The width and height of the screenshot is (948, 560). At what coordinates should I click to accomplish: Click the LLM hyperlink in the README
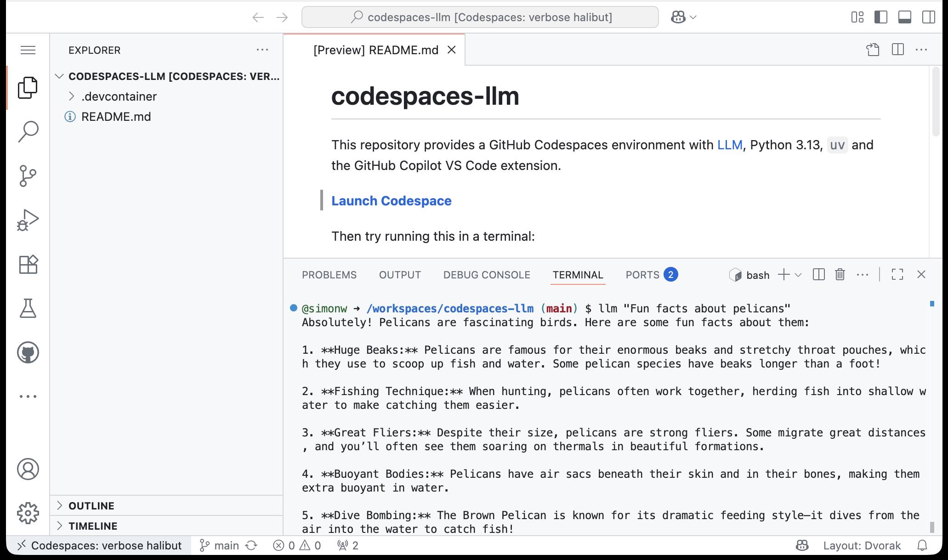tap(730, 145)
